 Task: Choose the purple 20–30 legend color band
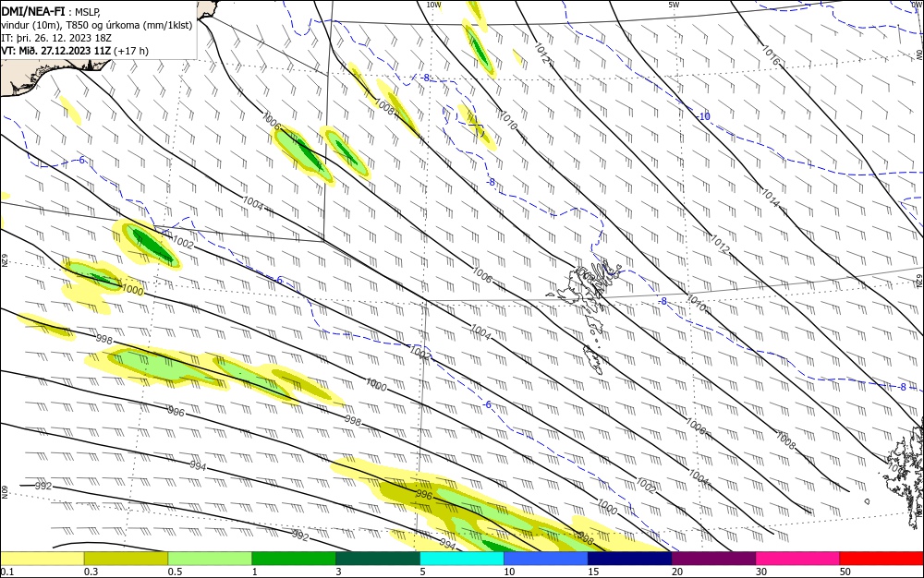[713, 559]
